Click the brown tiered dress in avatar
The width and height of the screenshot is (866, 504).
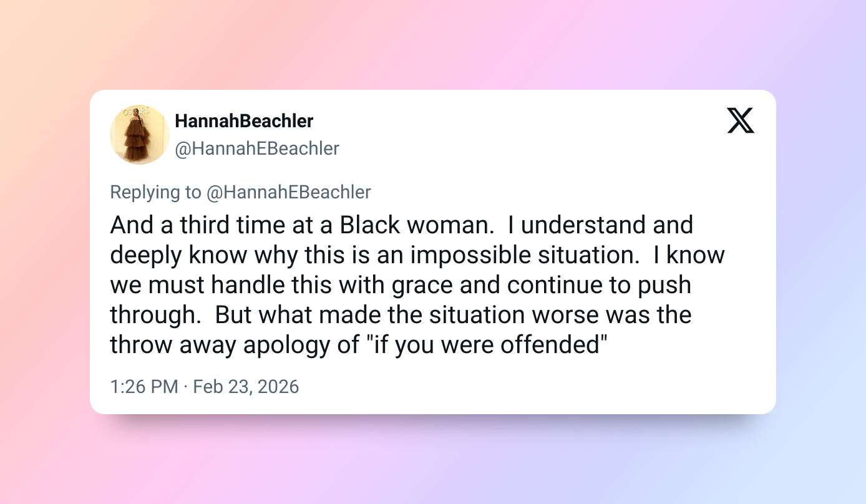click(x=134, y=141)
